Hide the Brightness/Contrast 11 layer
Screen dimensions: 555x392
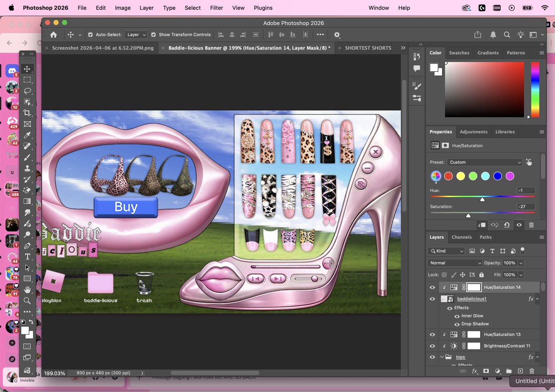point(432,346)
